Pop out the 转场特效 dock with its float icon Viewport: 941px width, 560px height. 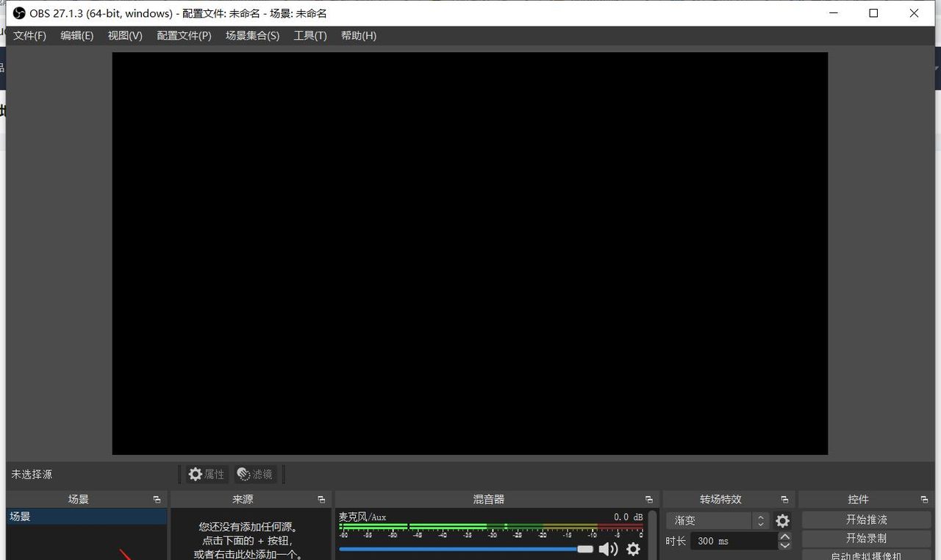tap(784, 500)
